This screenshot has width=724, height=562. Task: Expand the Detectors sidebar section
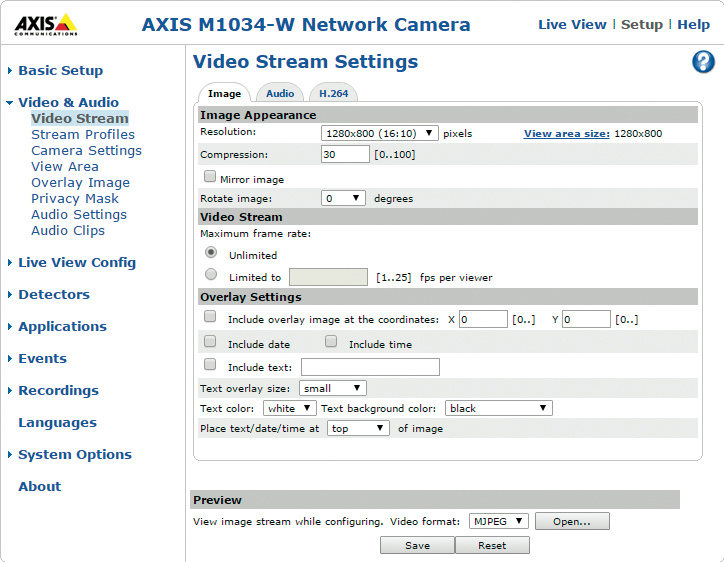54,295
